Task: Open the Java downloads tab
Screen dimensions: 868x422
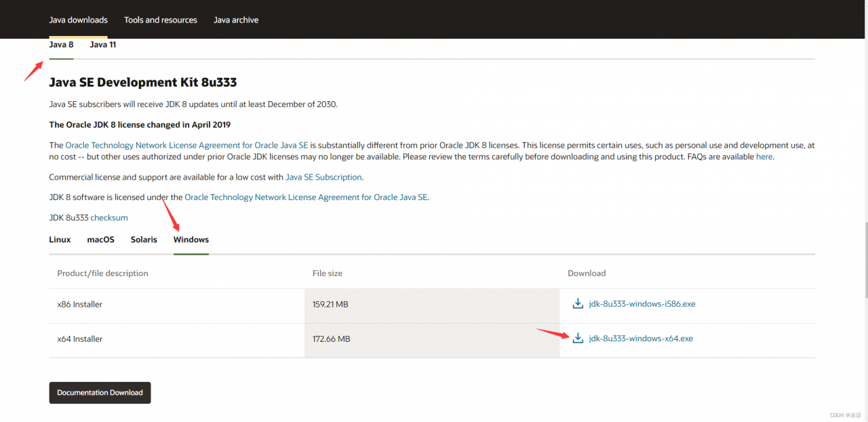Action: [78, 20]
